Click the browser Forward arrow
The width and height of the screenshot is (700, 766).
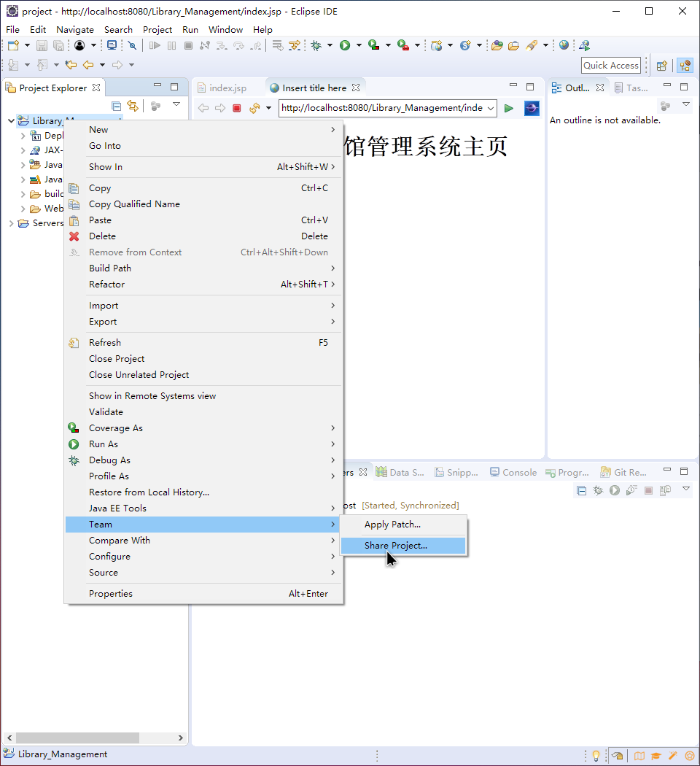pos(220,108)
